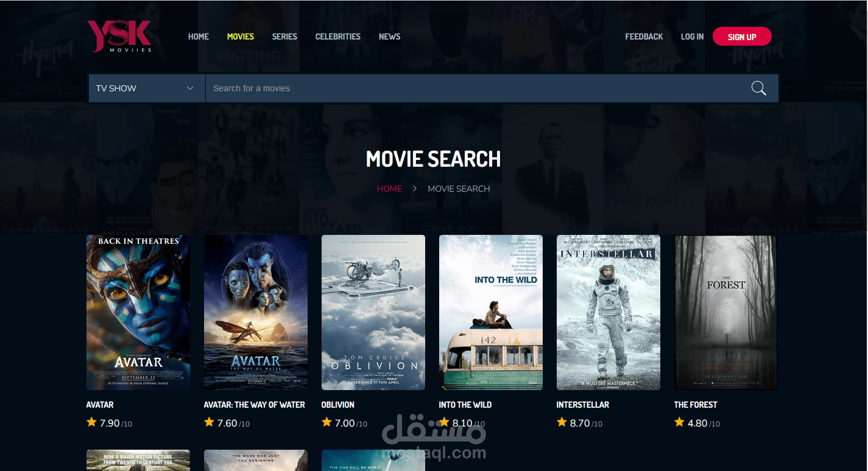
Task: Click the INTO THE WILD title
Action: (x=465, y=405)
